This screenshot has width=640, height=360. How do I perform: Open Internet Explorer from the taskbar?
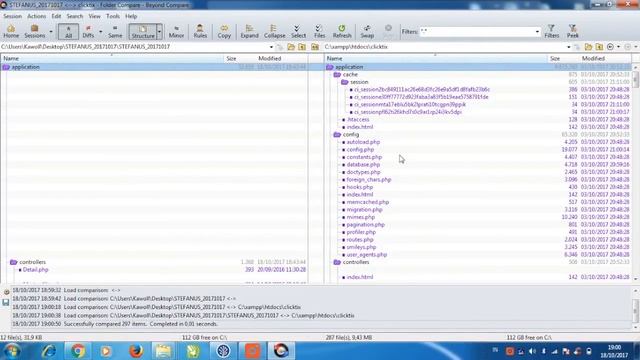[x=49, y=351]
